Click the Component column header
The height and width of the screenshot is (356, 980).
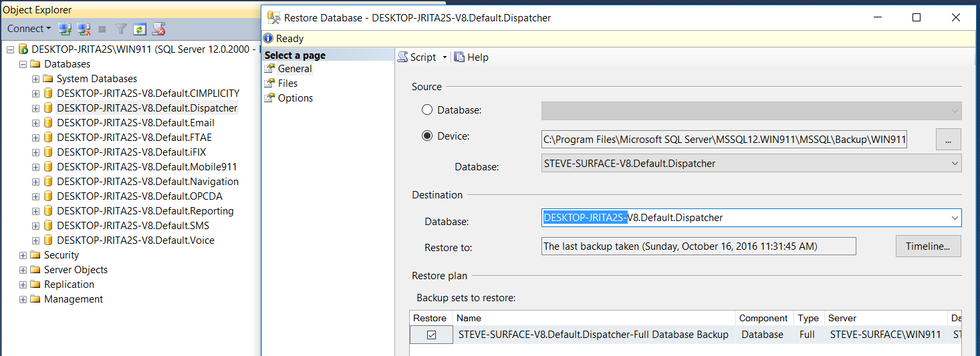click(x=765, y=318)
